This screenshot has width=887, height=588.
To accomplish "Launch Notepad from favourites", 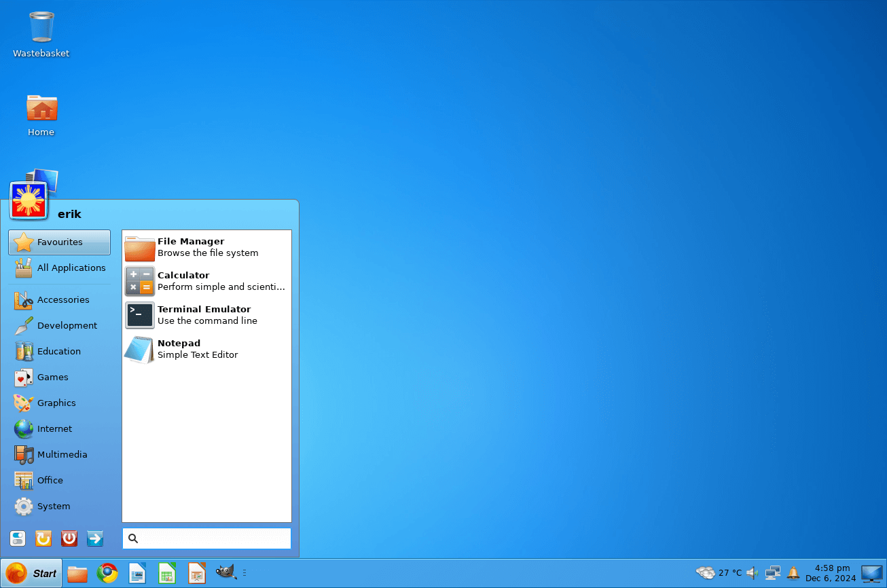I will point(206,350).
